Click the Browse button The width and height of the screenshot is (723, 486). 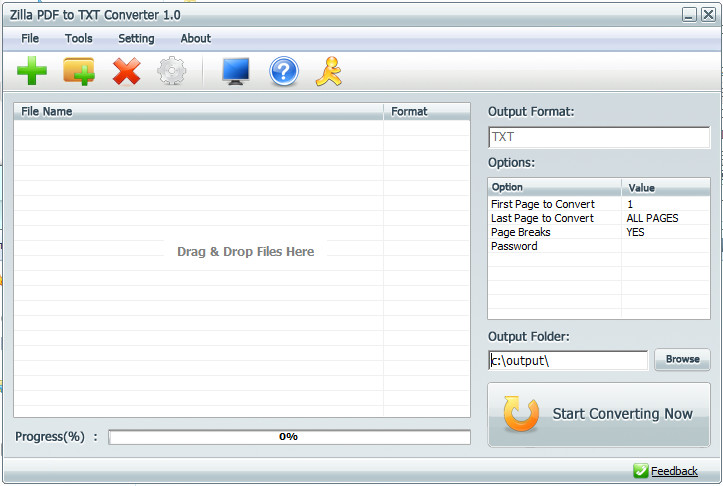[x=682, y=359]
